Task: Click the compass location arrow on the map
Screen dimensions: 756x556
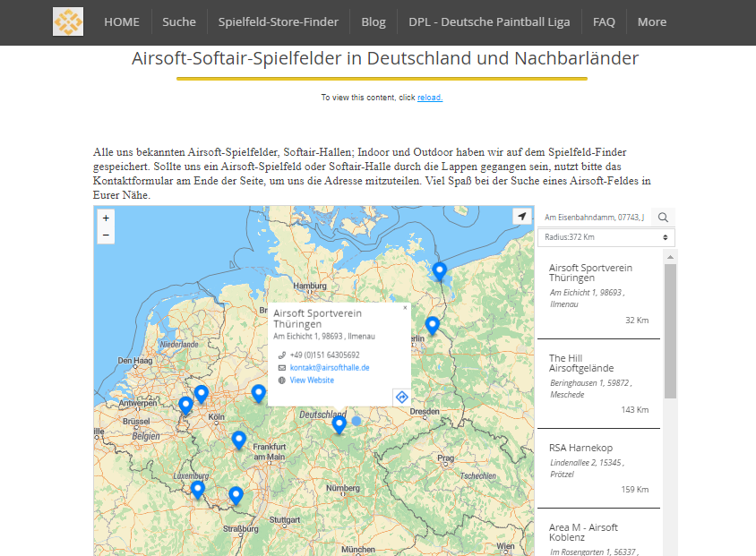Action: coord(522,217)
